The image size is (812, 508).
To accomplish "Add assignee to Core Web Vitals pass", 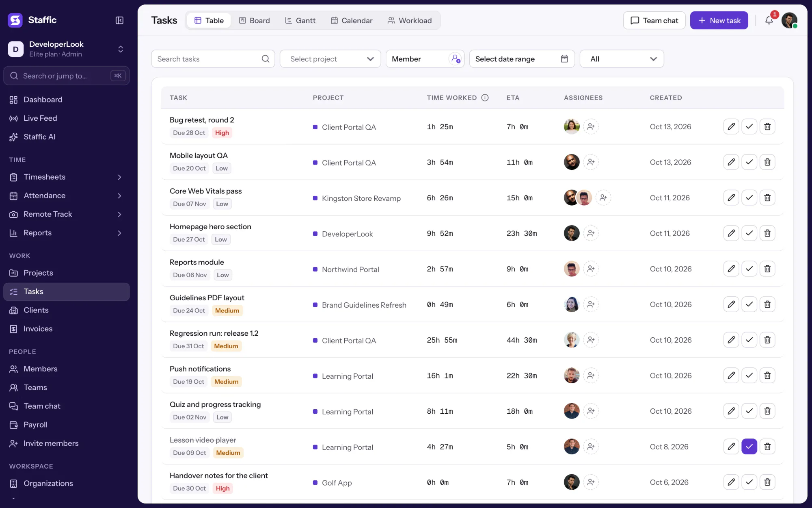I will coord(603,198).
